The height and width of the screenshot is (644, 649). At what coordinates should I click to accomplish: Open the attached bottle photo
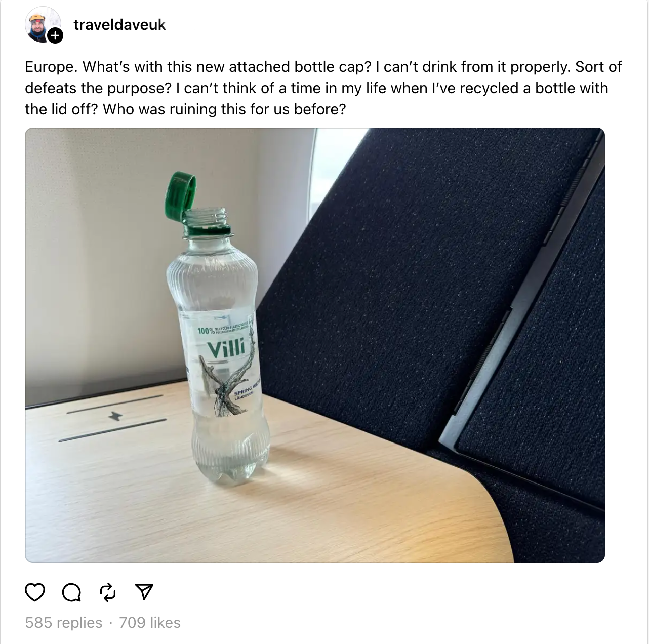pyautogui.click(x=315, y=345)
